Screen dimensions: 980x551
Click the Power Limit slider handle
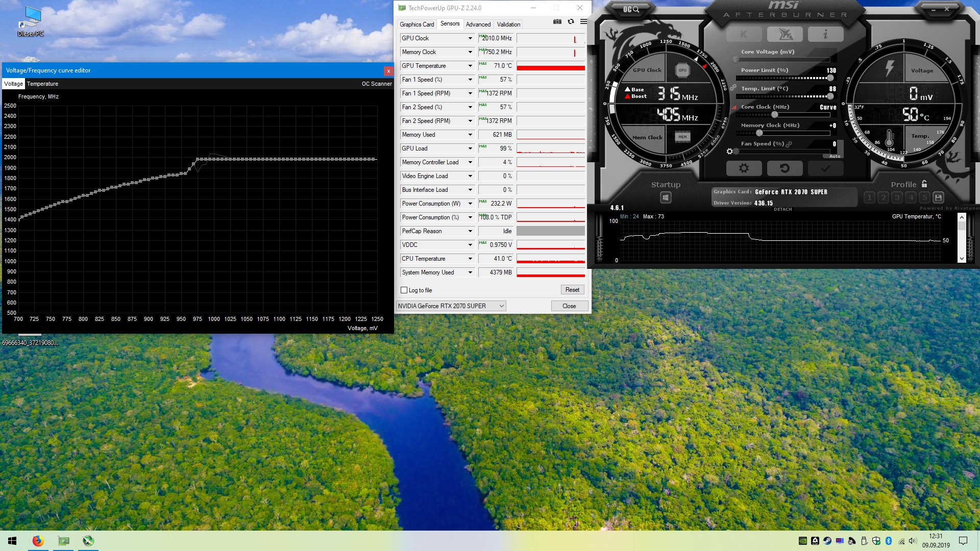click(x=830, y=78)
